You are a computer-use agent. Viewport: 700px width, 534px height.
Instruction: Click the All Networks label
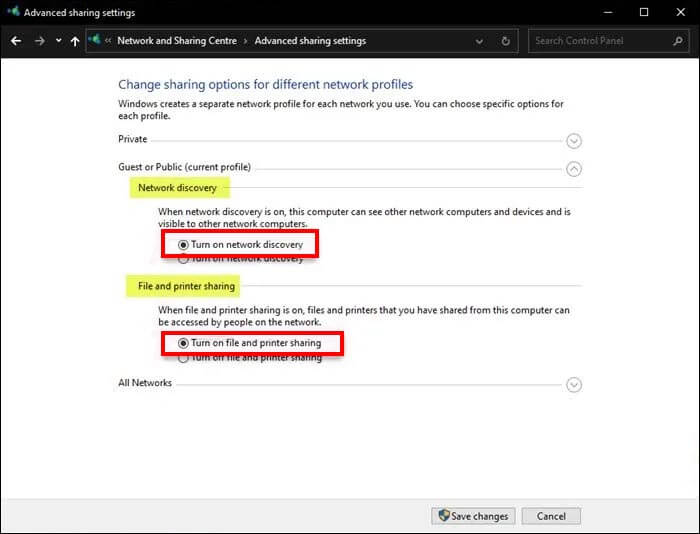(145, 383)
